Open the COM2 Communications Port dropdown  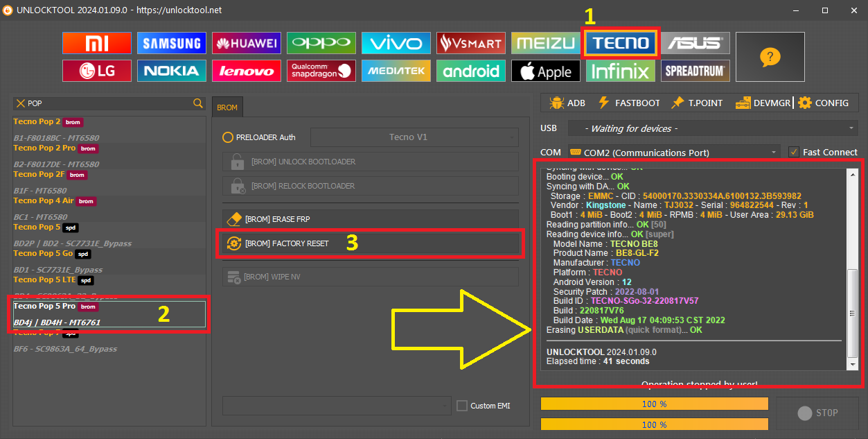click(x=674, y=152)
